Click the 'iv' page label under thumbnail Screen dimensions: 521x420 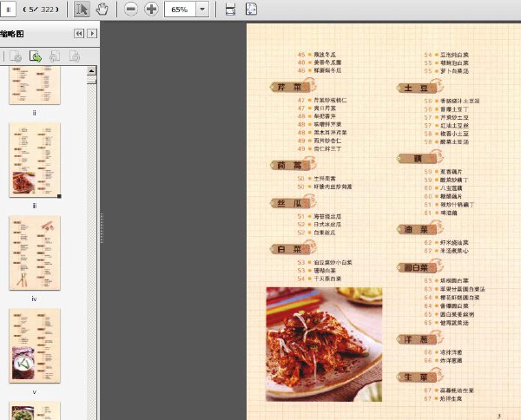[x=34, y=299]
